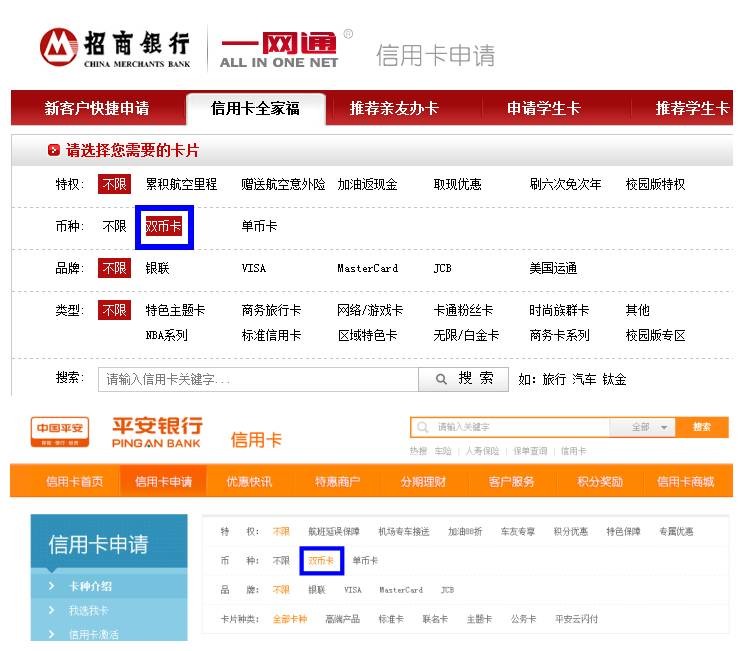Click the 保单查询 hot search link
Screen dimensions: 743x651
click(530, 451)
